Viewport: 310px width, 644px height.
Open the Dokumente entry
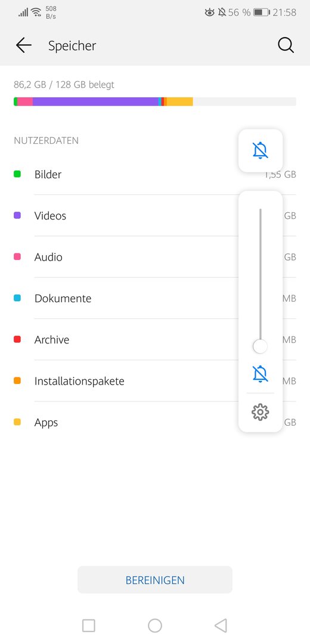(x=155, y=298)
